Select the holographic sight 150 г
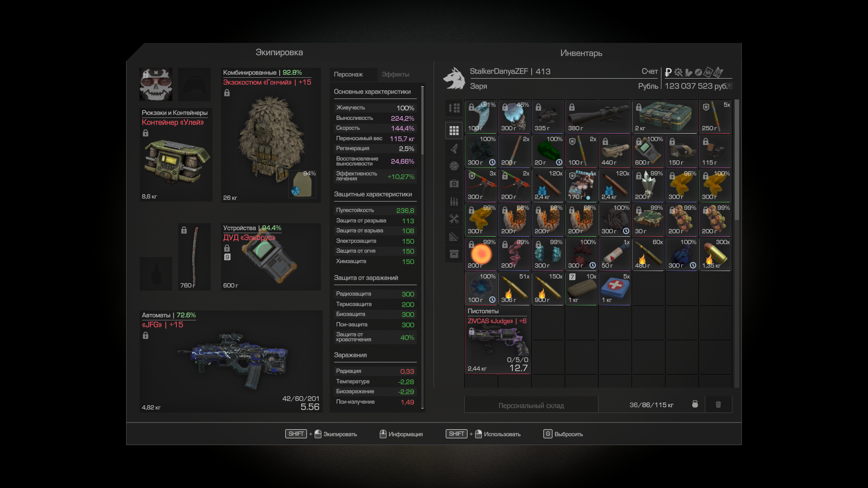The width and height of the screenshot is (868, 488). pos(682,151)
